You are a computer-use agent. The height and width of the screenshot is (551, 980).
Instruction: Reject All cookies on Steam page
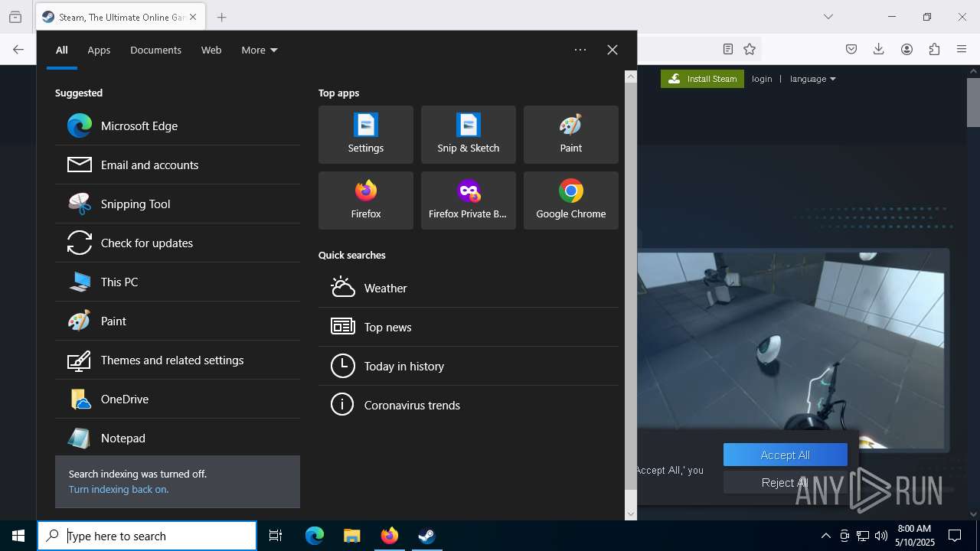786,482
